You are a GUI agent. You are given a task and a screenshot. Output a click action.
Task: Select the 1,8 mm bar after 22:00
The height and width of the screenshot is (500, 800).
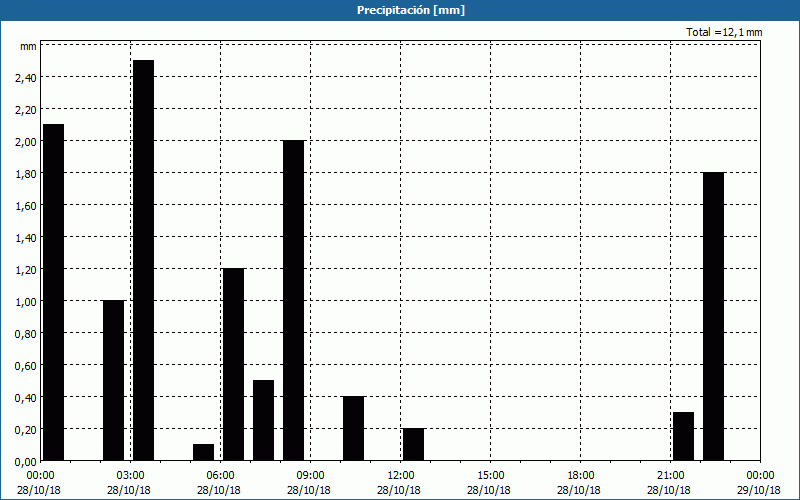713,316
